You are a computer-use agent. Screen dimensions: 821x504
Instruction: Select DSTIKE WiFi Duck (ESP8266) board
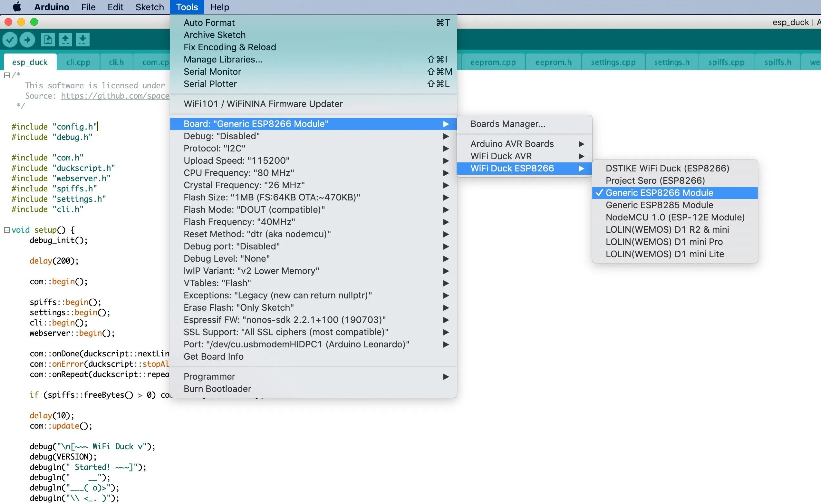click(x=675, y=168)
